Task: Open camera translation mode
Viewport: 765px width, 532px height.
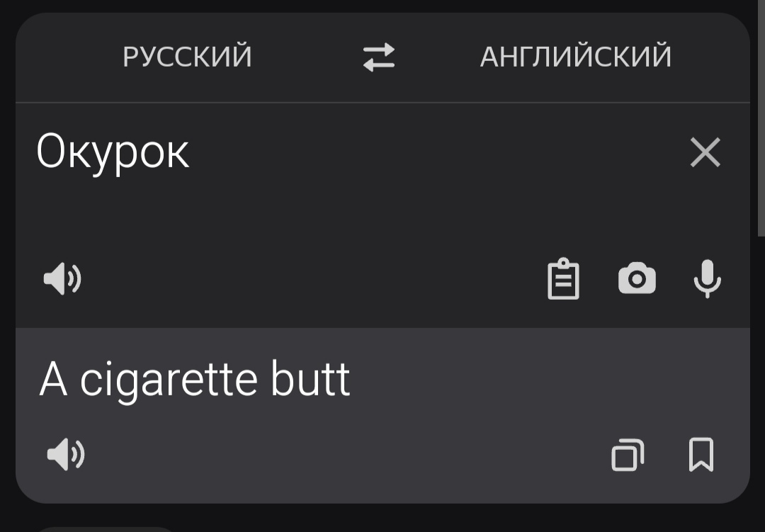Action: 637,278
